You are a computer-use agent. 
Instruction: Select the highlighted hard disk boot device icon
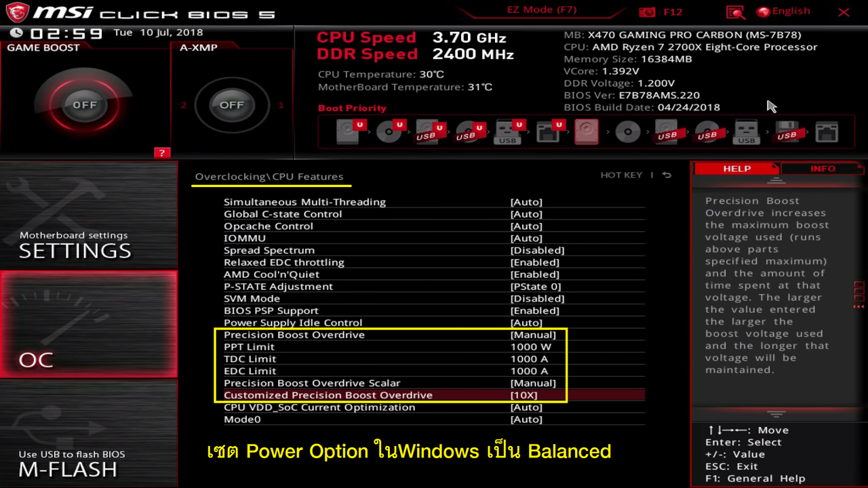[587, 131]
